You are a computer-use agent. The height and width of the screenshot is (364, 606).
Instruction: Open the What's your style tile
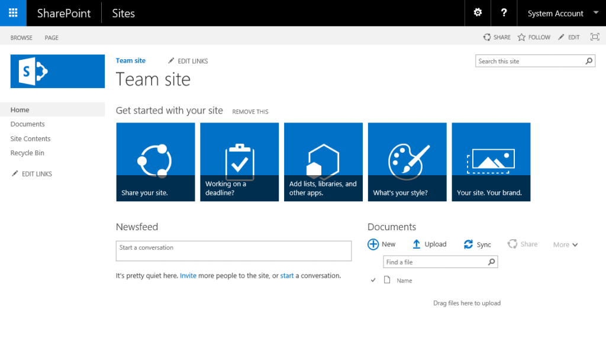point(407,162)
